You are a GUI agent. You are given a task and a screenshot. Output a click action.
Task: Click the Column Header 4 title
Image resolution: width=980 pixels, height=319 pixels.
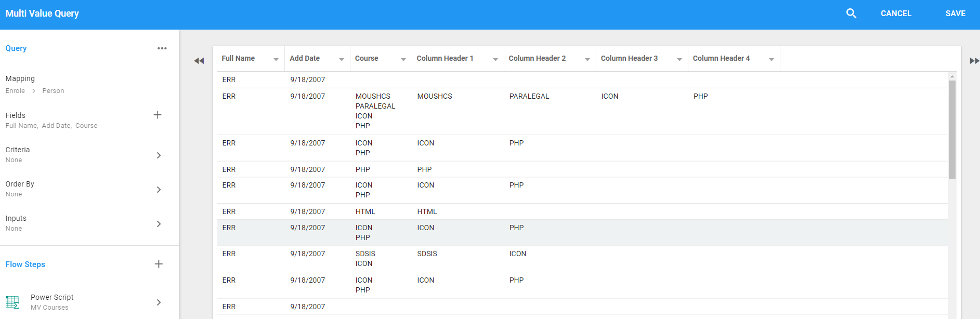click(721, 58)
